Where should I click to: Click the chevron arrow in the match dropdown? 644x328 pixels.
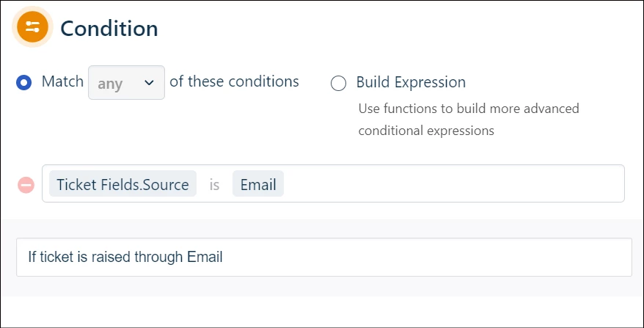pyautogui.click(x=149, y=83)
